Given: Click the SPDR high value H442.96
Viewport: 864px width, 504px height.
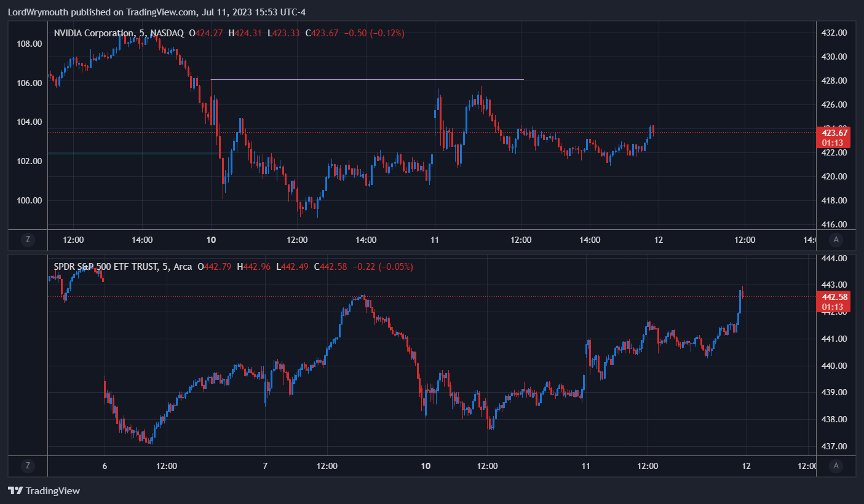Looking at the screenshot, I should pos(253,267).
